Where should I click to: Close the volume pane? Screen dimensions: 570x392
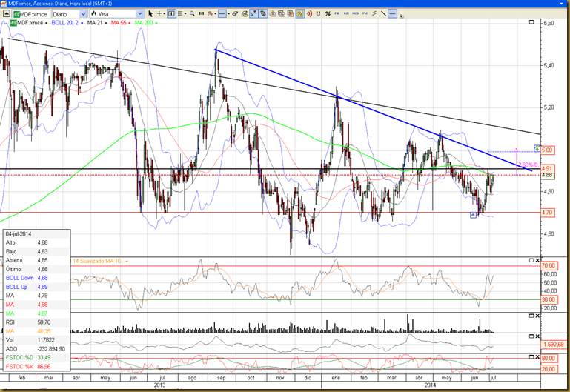537,316
